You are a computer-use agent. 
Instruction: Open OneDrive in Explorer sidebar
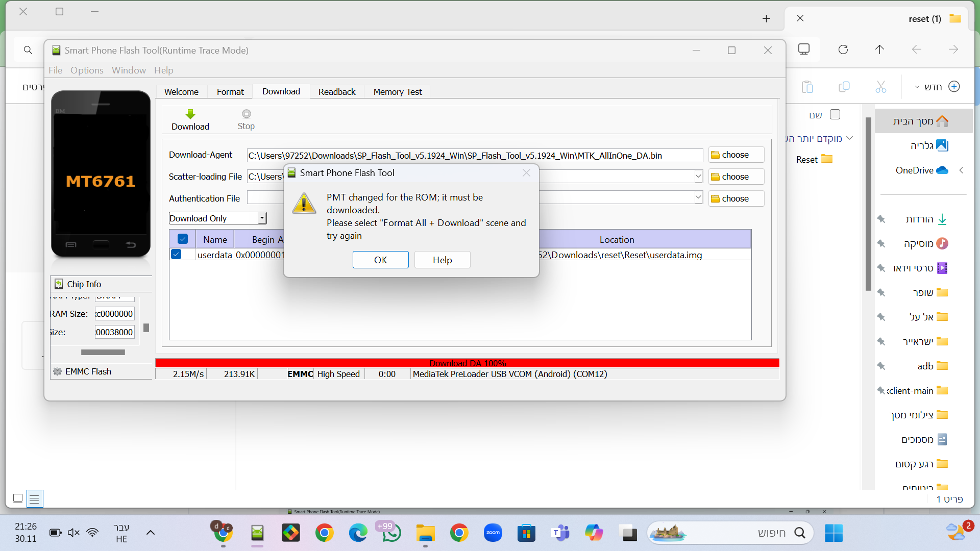[922, 170]
